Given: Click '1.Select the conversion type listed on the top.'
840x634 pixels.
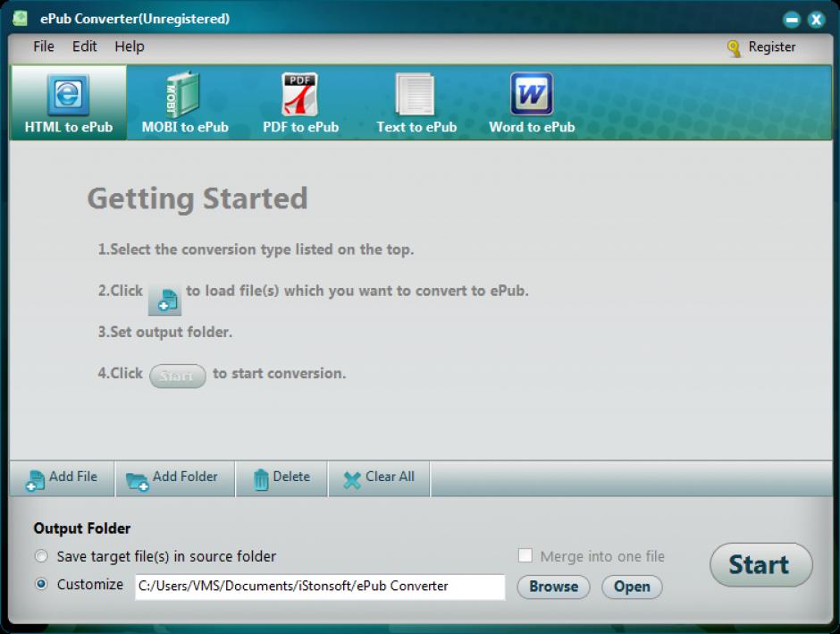Looking at the screenshot, I should click(x=256, y=249).
